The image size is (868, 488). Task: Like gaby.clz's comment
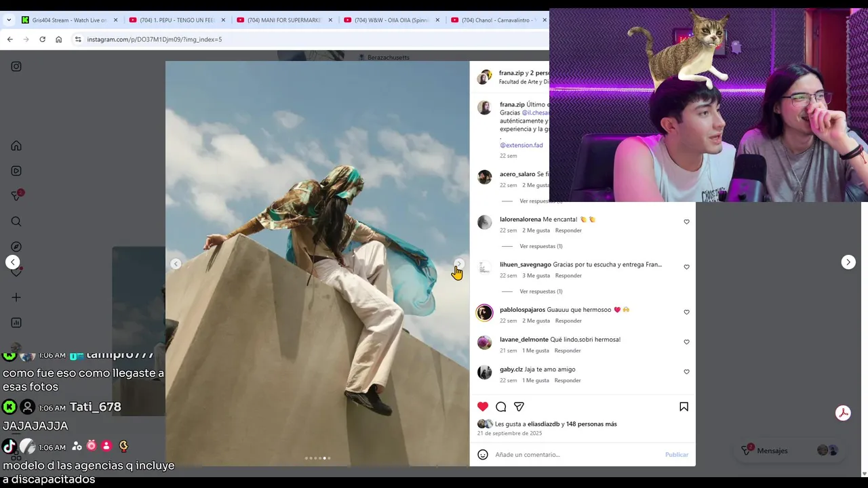point(686,372)
